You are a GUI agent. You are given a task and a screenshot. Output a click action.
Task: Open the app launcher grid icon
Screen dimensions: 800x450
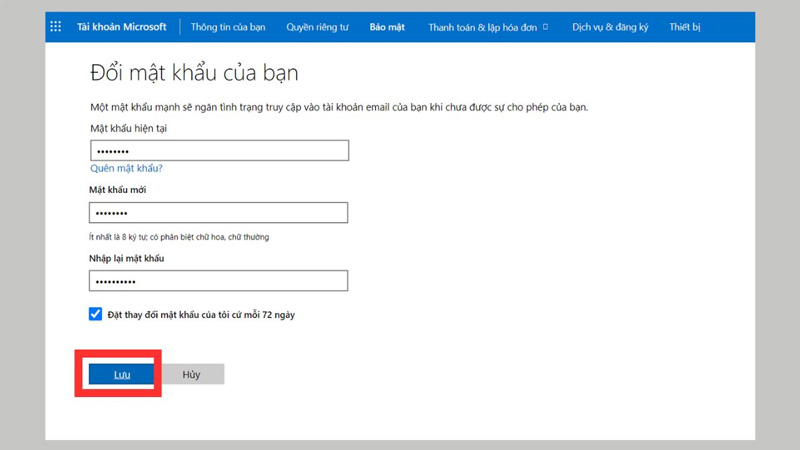coord(56,27)
